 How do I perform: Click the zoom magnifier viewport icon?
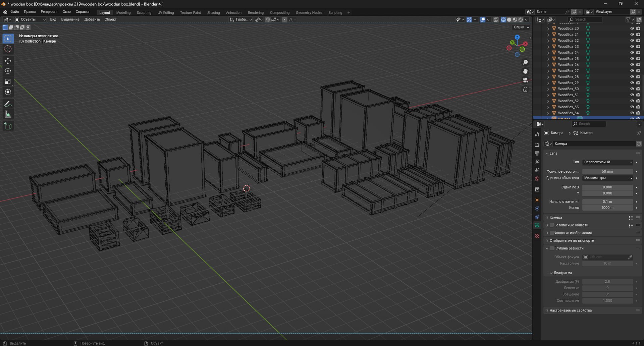click(x=525, y=62)
